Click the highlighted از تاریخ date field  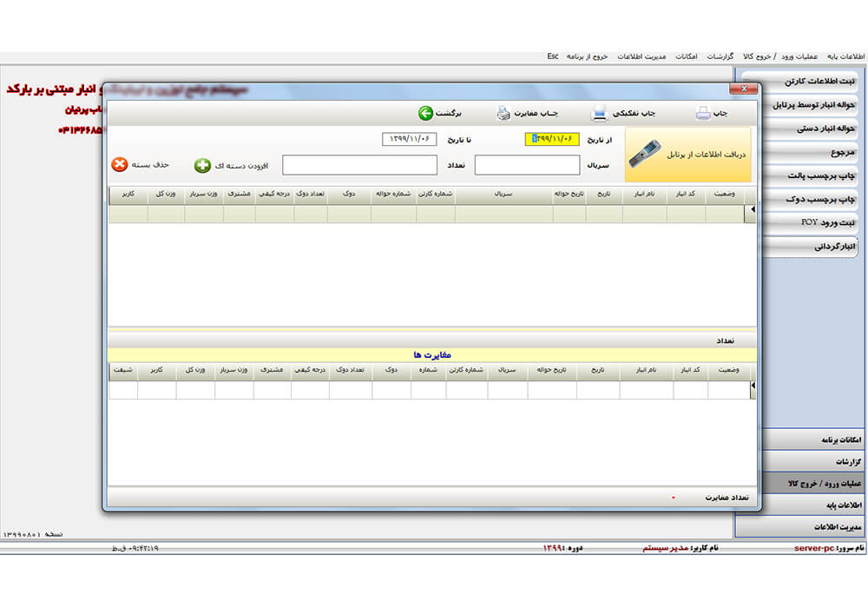coord(552,138)
